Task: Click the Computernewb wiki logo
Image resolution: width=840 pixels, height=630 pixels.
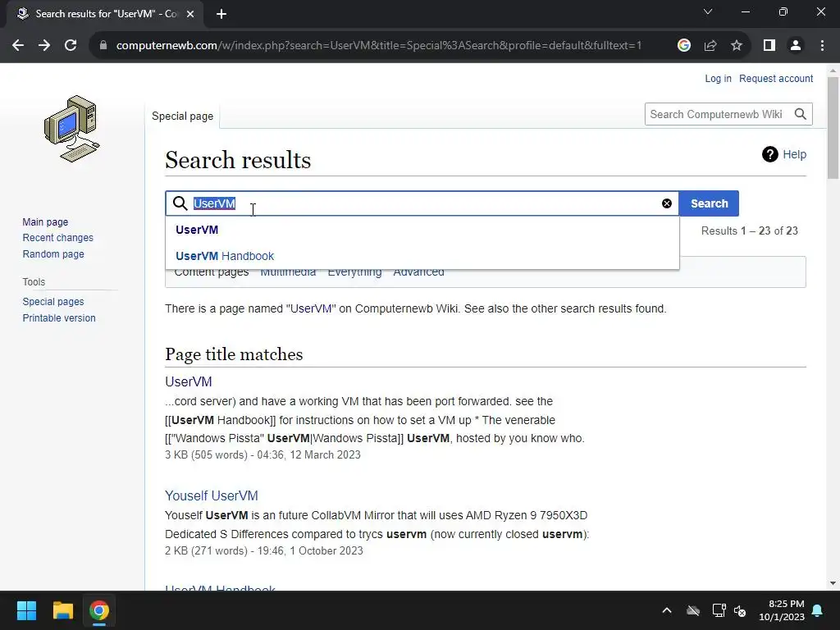Action: 72,129
